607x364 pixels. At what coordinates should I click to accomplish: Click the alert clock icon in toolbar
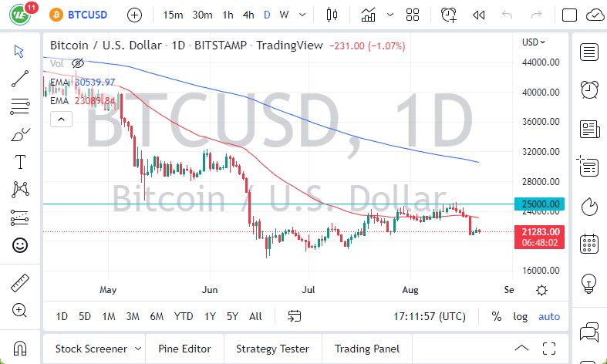pyautogui.click(x=448, y=15)
